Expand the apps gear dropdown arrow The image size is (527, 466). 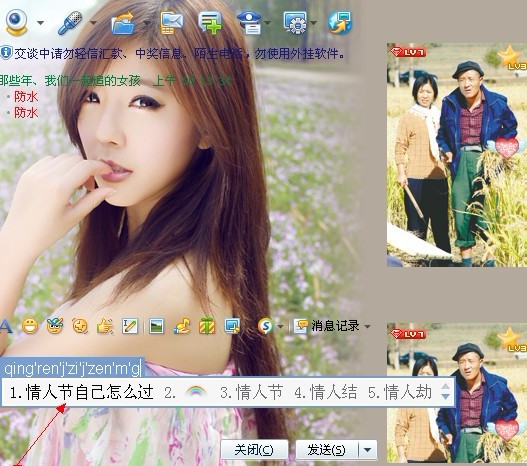pyautogui.click(x=313, y=23)
